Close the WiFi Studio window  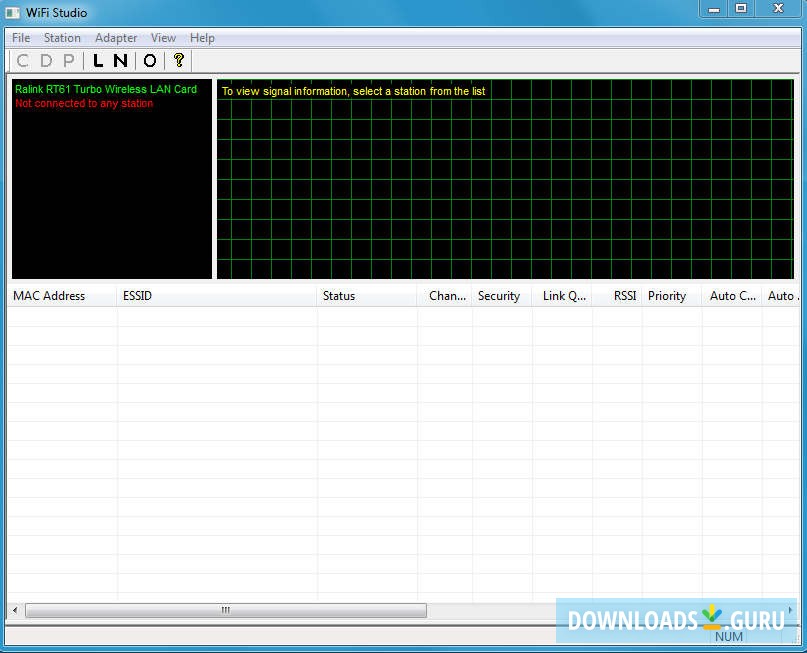pos(778,9)
